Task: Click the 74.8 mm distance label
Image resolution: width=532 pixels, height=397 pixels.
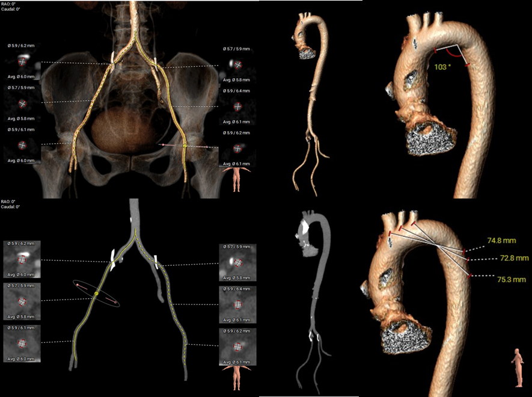Action: 501,241
